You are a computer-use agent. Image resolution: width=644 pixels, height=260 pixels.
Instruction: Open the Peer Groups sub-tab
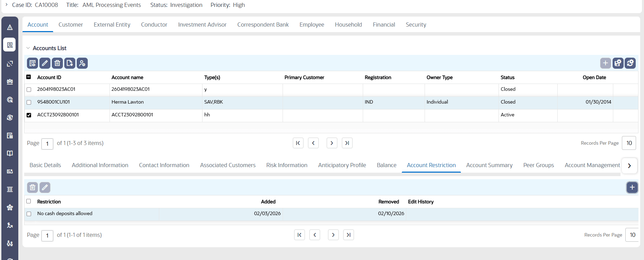(x=539, y=165)
